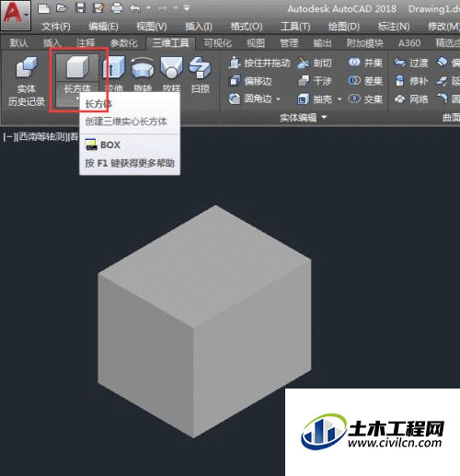
Task: Click the Plot printer icon
Action: click(x=117, y=8)
